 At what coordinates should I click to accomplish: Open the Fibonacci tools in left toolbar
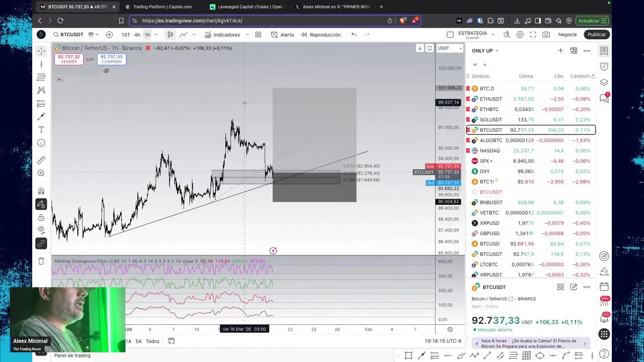41,77
